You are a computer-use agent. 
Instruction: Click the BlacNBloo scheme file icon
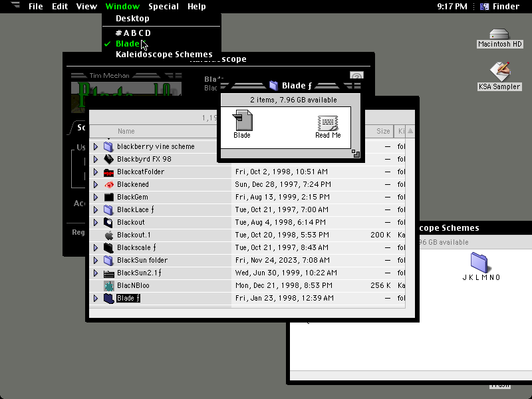coord(108,286)
